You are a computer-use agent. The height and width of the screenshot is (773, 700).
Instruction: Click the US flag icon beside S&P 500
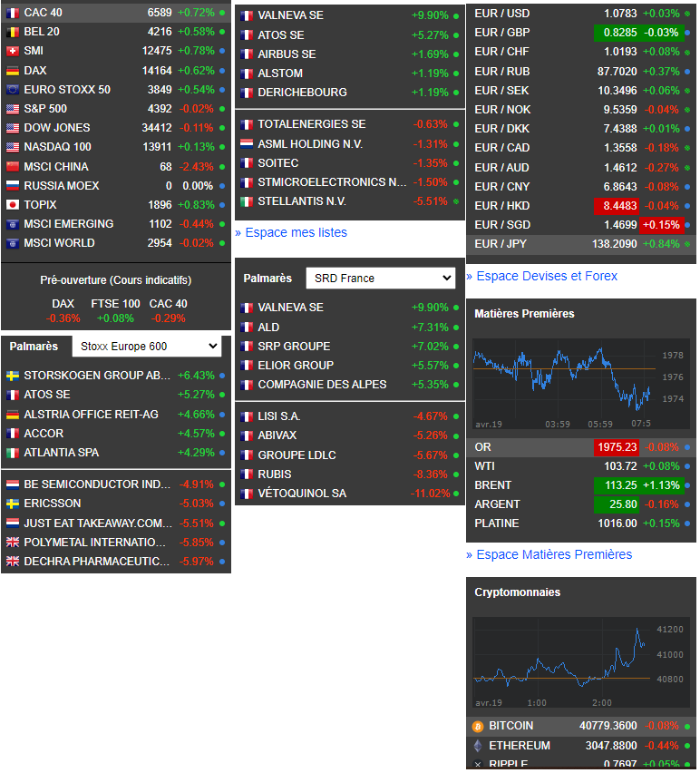pos(13,110)
